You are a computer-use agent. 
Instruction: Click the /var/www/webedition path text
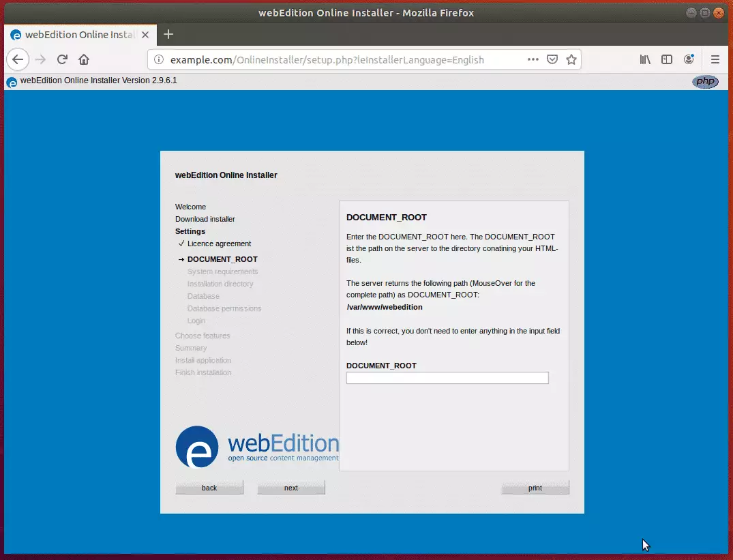[x=385, y=307]
